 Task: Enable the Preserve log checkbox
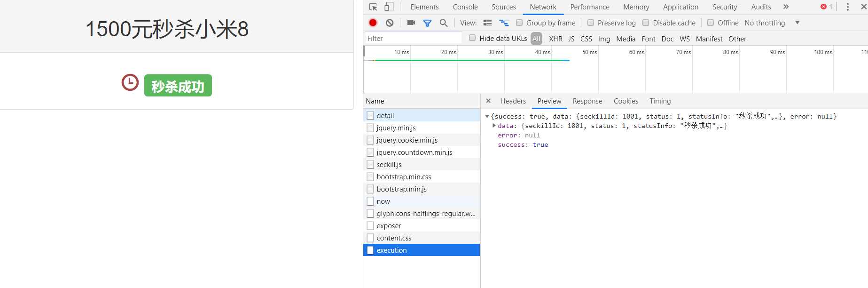[x=591, y=23]
